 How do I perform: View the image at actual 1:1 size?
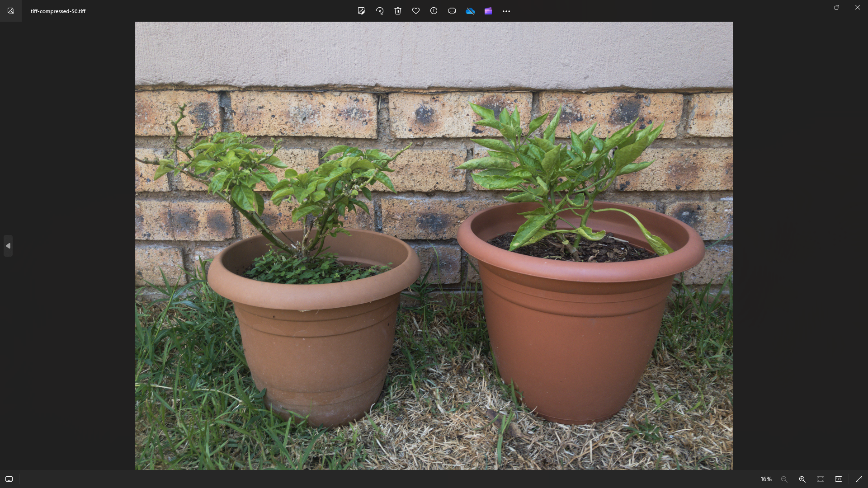839,479
